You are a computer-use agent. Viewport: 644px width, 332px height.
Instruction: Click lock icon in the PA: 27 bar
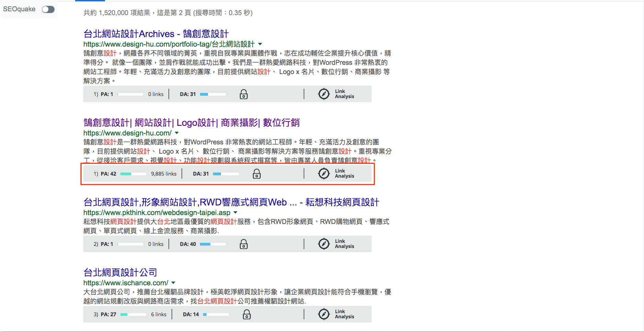click(247, 314)
